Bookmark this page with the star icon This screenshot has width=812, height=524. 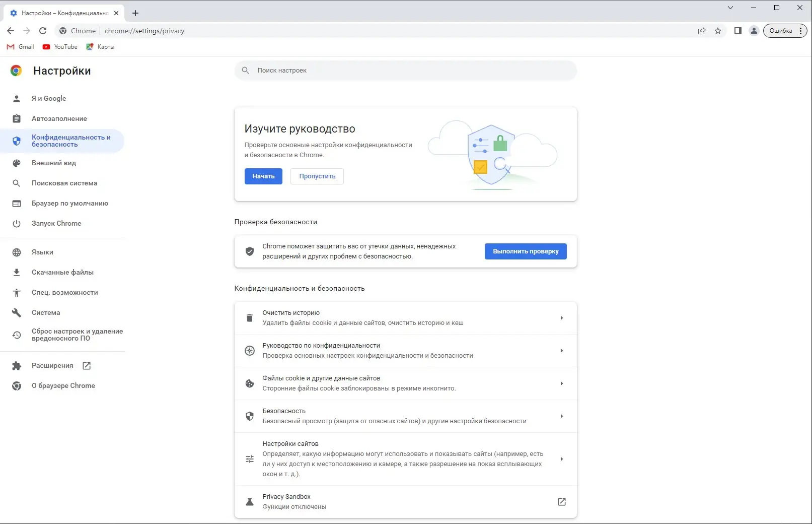[718, 31]
